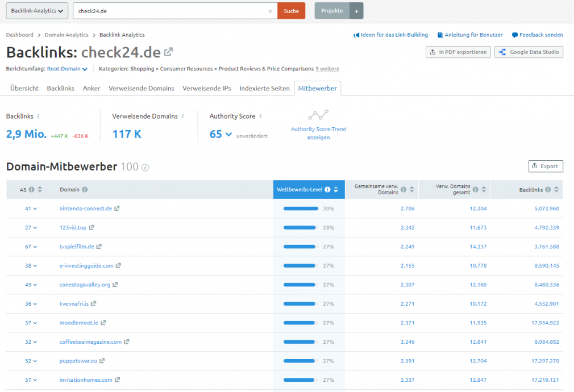Viewport: 574px width, 392px height.
Task: Expand AS 57 chevron for invitationhomes.com
Action: pos(35,380)
